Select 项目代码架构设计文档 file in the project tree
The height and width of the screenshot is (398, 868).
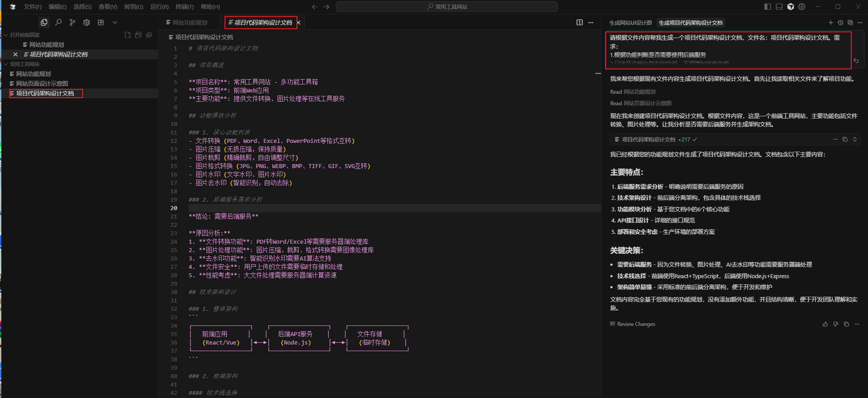tap(42, 93)
